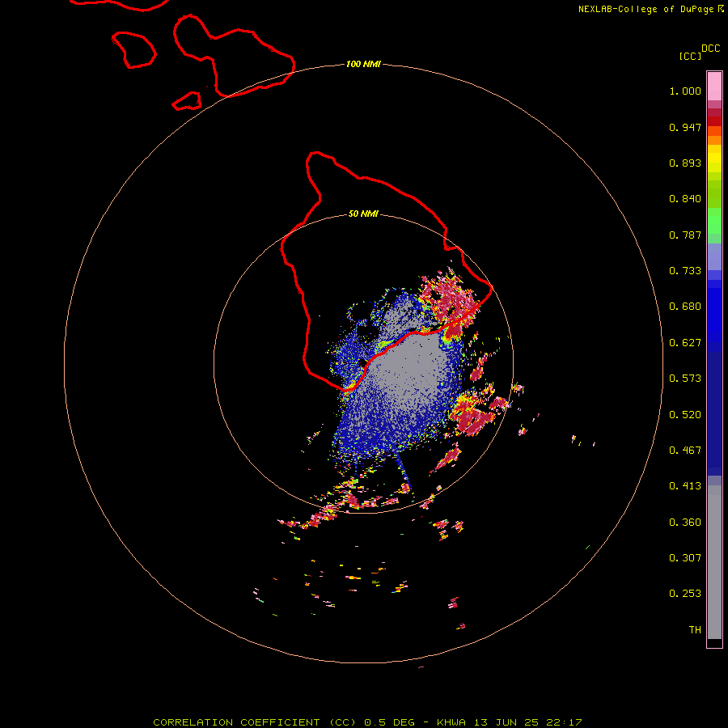Click the 0.573 scale value

tap(685, 379)
